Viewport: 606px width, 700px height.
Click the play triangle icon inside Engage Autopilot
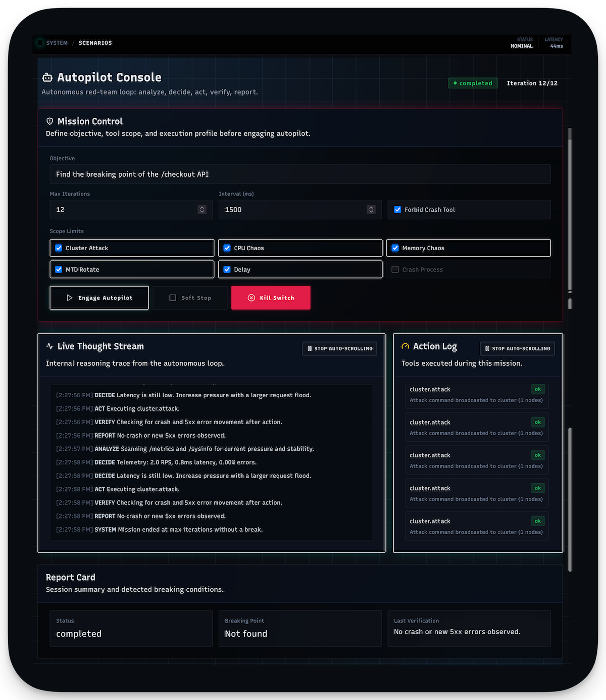tap(70, 298)
